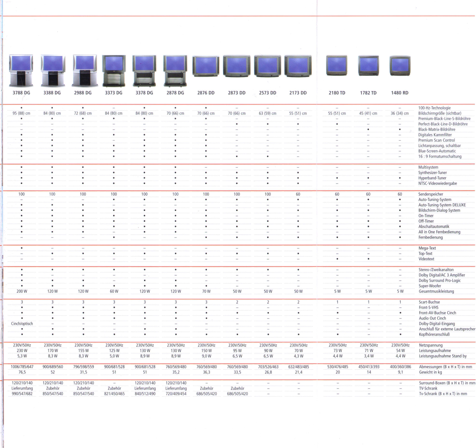Select the 95 (88) cm screen size cell
476x448 pixels.
pyautogui.click(x=21, y=113)
